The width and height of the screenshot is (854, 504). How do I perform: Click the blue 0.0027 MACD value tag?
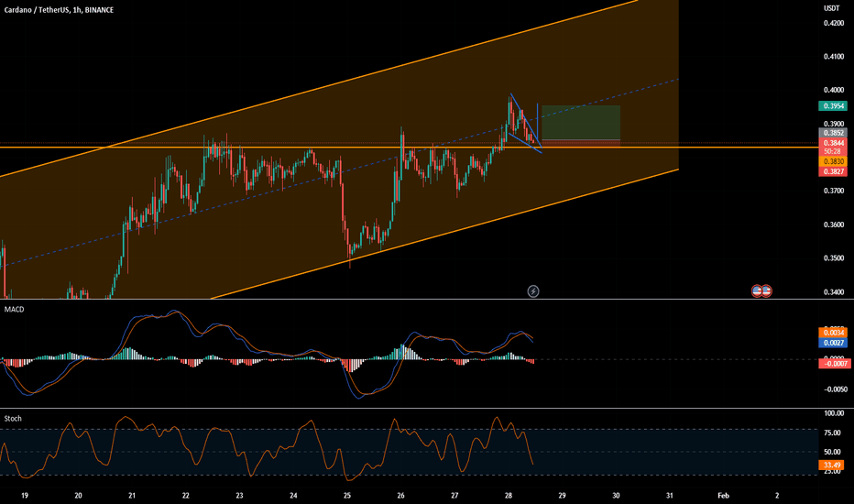click(833, 343)
